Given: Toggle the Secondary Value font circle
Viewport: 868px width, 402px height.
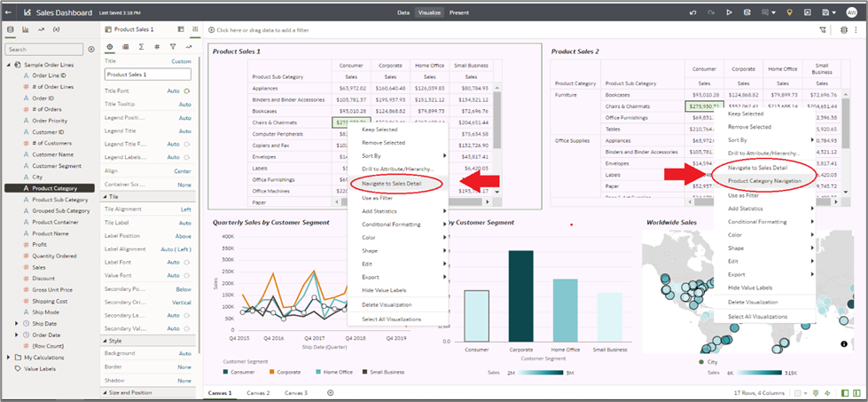Looking at the screenshot, I should 186,328.
